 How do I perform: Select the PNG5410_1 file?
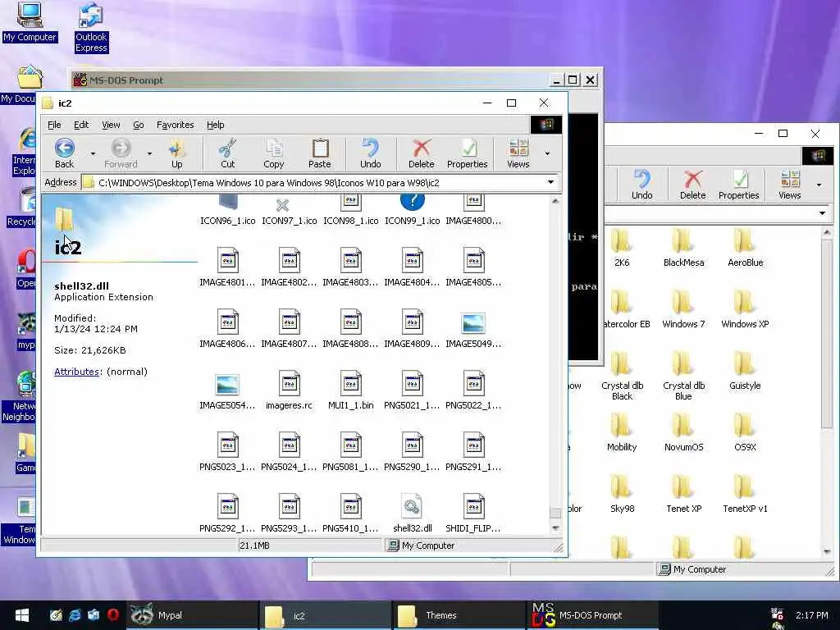(350, 505)
